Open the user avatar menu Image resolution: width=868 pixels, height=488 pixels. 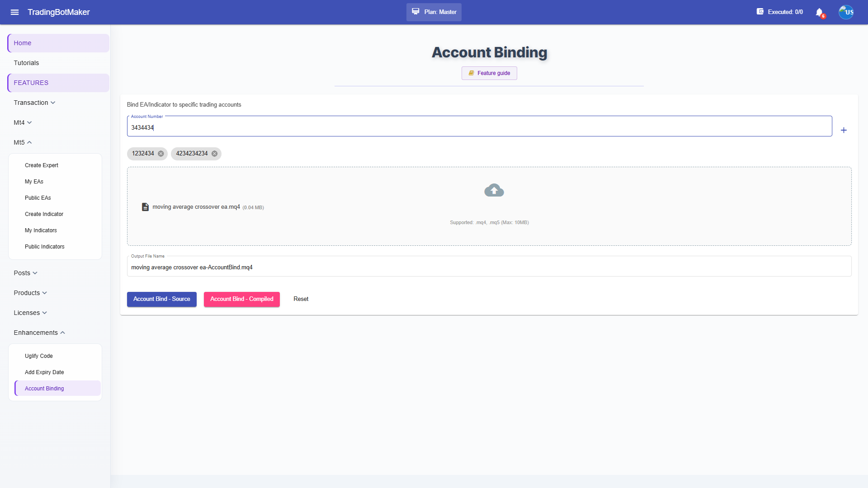pos(846,12)
